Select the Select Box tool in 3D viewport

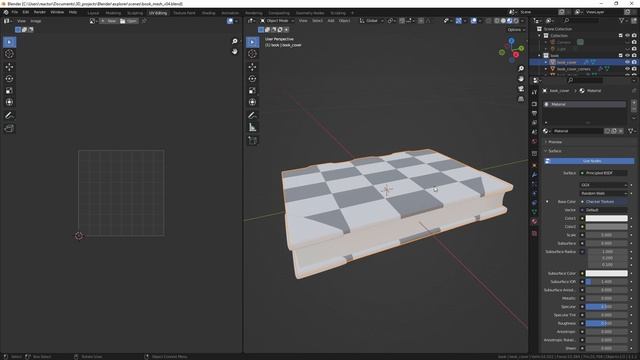click(252, 42)
